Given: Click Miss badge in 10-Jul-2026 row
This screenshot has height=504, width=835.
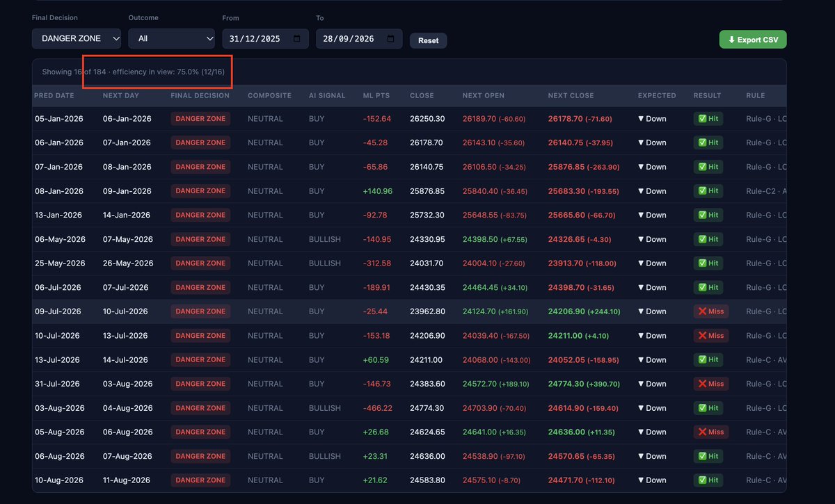Looking at the screenshot, I should (x=711, y=336).
